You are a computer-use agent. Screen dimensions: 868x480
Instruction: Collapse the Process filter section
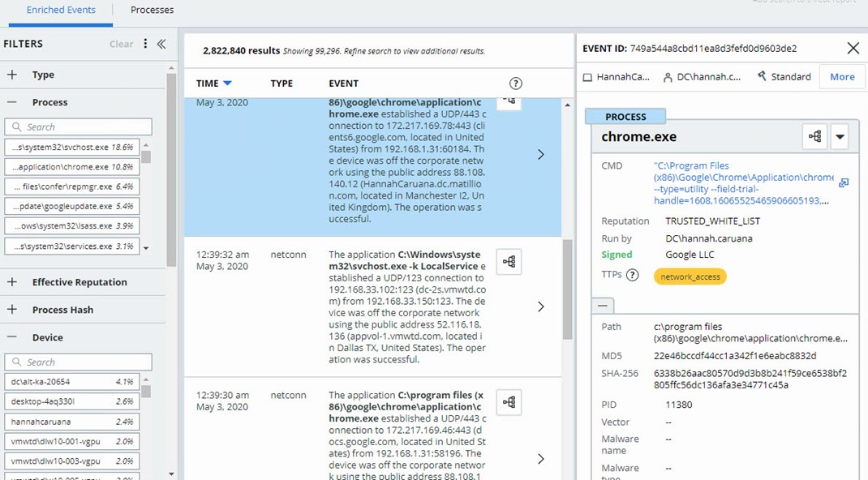pyautogui.click(x=12, y=102)
